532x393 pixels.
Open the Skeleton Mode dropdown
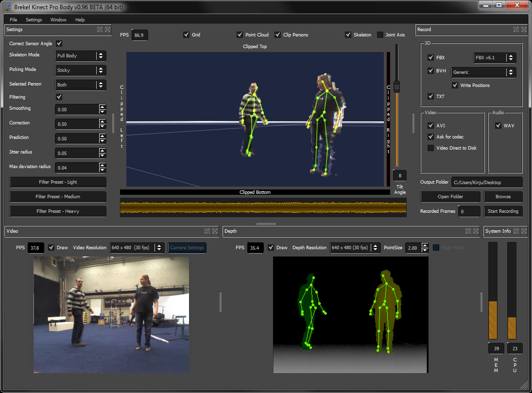pos(81,56)
